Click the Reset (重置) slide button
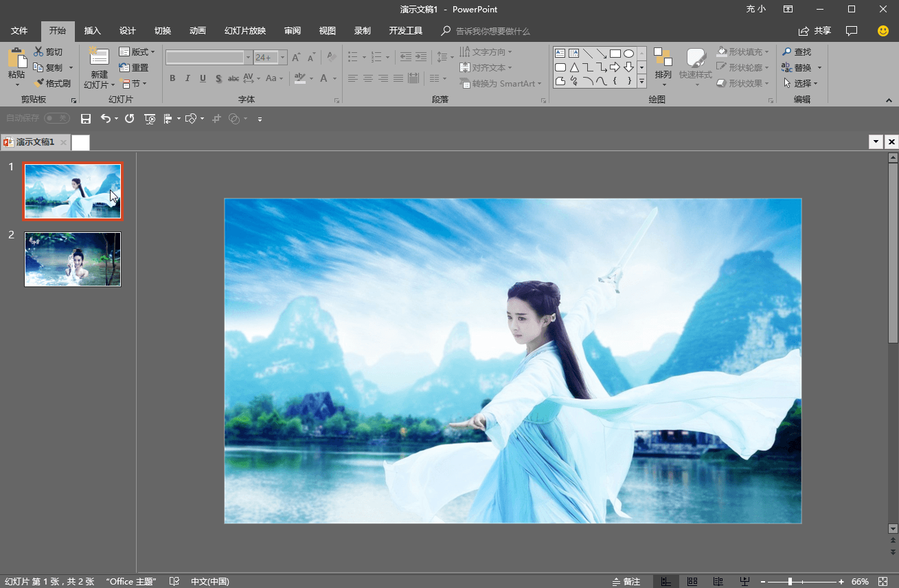Viewport: 899px width, 588px height. 134,67
